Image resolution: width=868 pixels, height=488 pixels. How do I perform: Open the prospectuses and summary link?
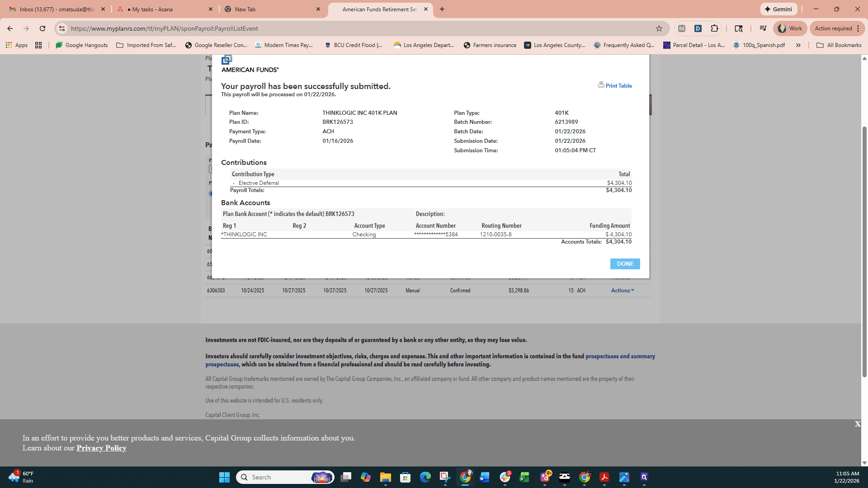(430, 361)
